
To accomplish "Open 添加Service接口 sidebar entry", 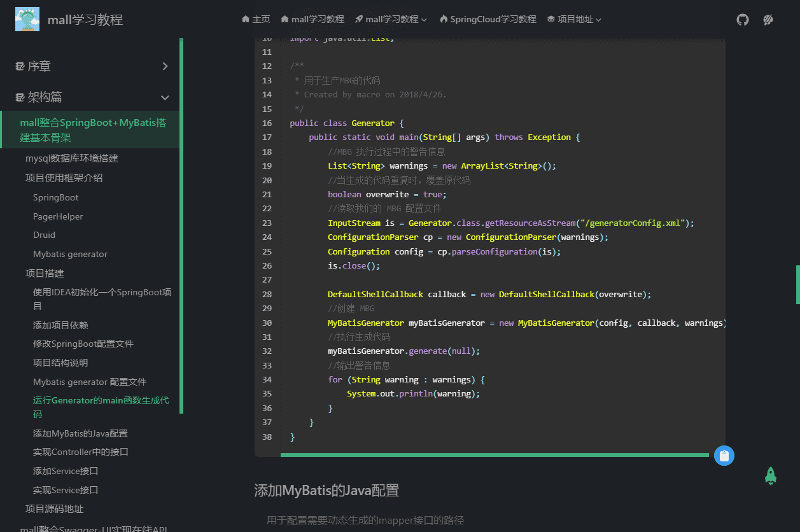I will (66, 471).
